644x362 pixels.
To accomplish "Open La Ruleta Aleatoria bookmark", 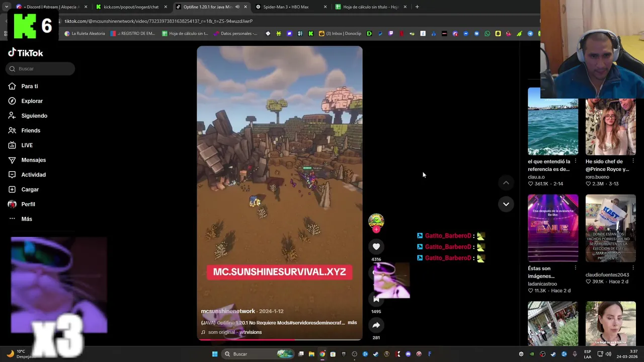I will (x=85, y=34).
